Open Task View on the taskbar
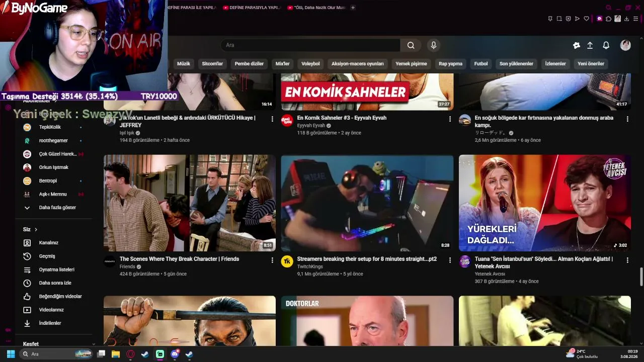644x362 pixels. [101, 354]
